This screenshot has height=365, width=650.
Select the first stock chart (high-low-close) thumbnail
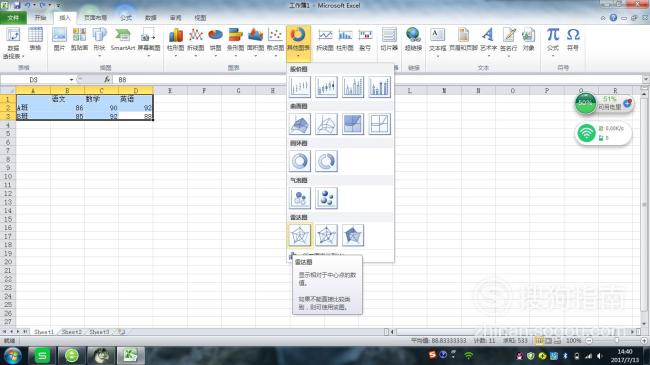pyautogui.click(x=300, y=87)
